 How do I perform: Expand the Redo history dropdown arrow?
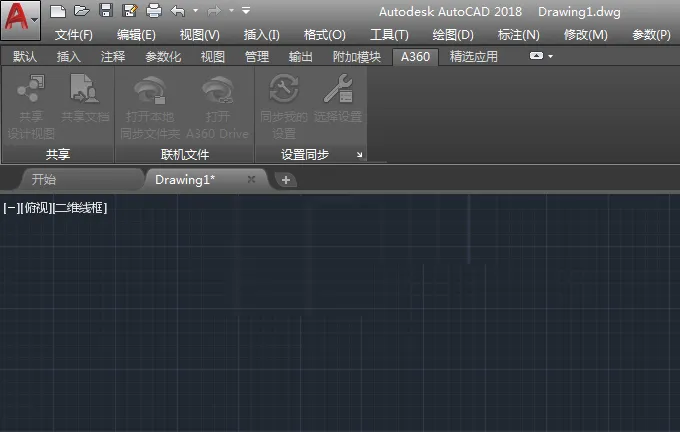[232, 10]
